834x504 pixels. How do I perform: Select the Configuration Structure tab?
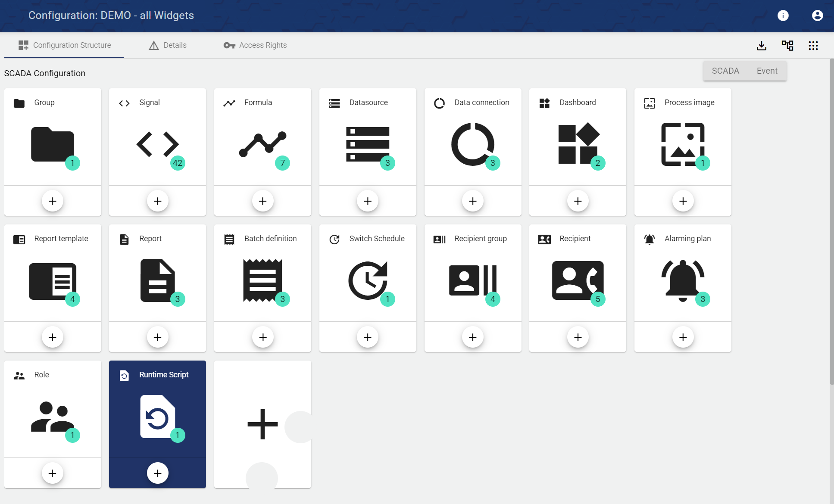pyautogui.click(x=64, y=45)
